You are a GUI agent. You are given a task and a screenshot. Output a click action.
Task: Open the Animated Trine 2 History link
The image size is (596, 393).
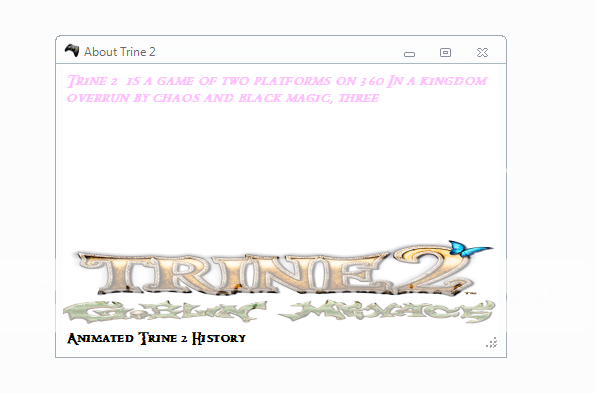pos(157,338)
